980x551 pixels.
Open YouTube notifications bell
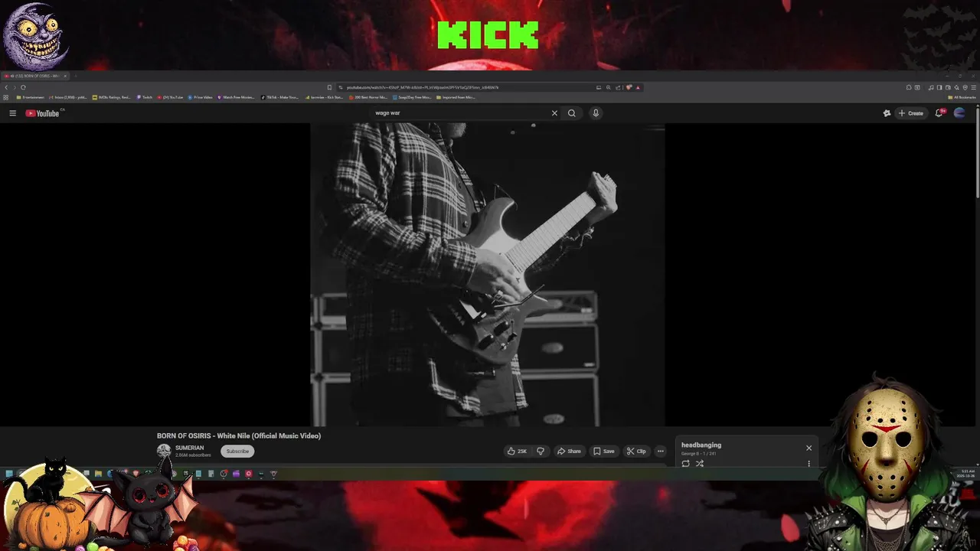click(x=939, y=113)
